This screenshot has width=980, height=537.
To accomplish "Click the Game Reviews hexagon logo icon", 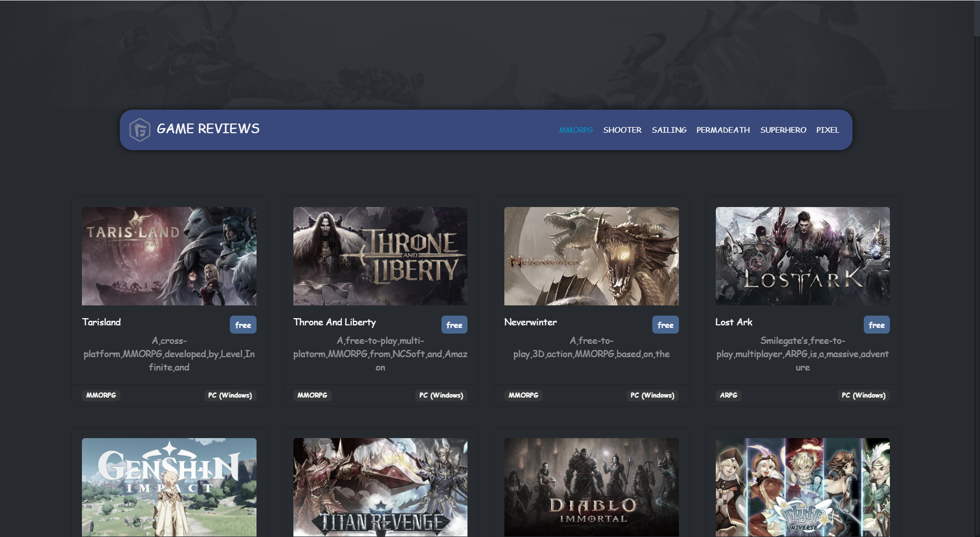I will tap(139, 130).
